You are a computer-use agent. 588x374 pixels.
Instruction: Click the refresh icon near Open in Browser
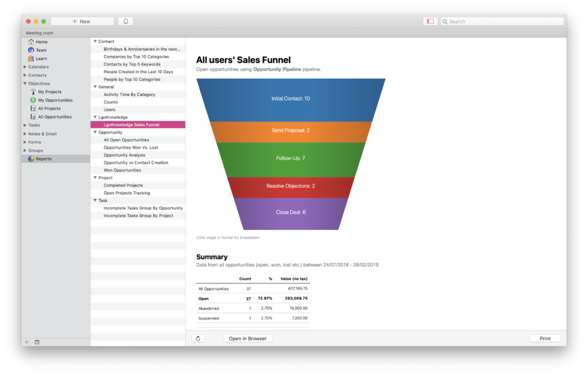pyautogui.click(x=198, y=338)
